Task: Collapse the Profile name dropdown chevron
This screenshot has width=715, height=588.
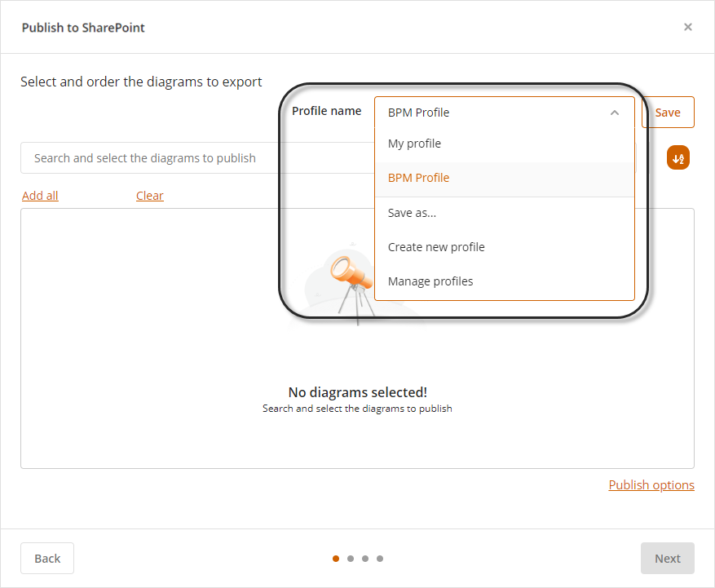Action: (x=615, y=113)
